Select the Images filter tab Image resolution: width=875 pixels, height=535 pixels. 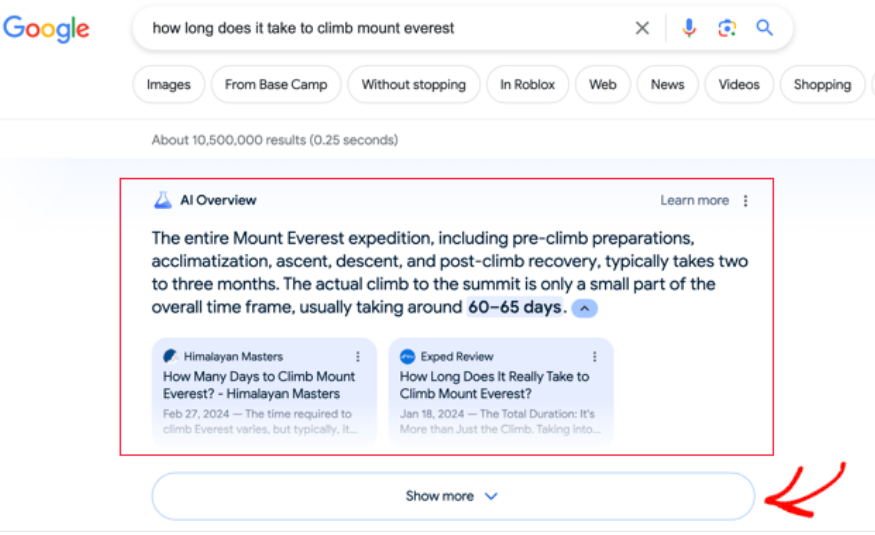168,85
